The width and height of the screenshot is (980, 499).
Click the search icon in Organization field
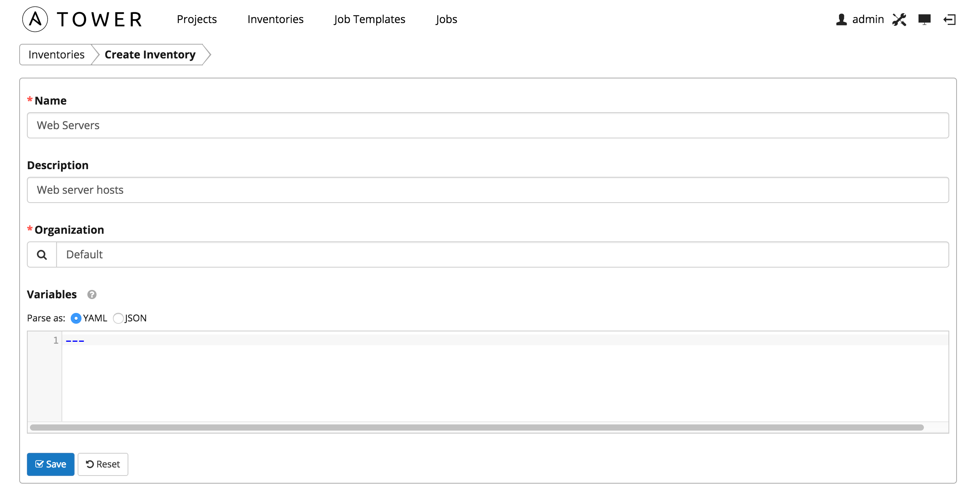[x=42, y=254]
